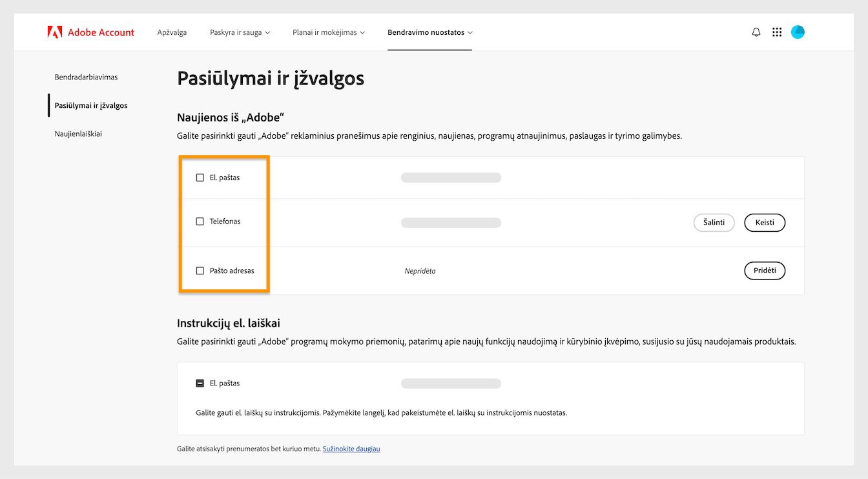Open the notifications bell icon

click(756, 32)
